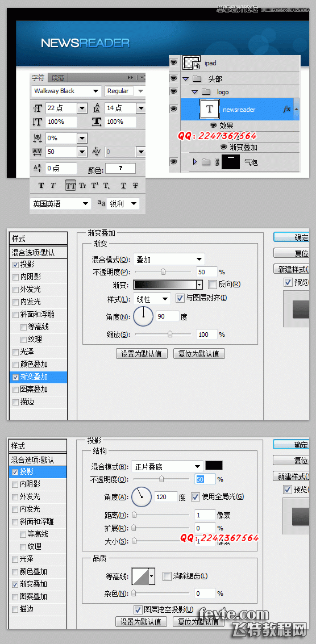316x644 pixels.
Task: Toggle the 与图层对齐 checkbox
Action: 180,298
